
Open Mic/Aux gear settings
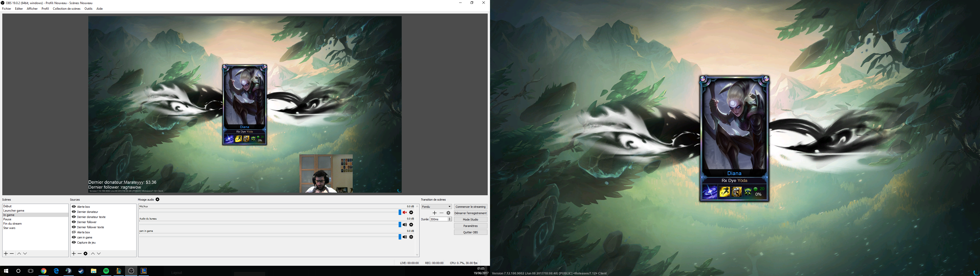click(411, 212)
